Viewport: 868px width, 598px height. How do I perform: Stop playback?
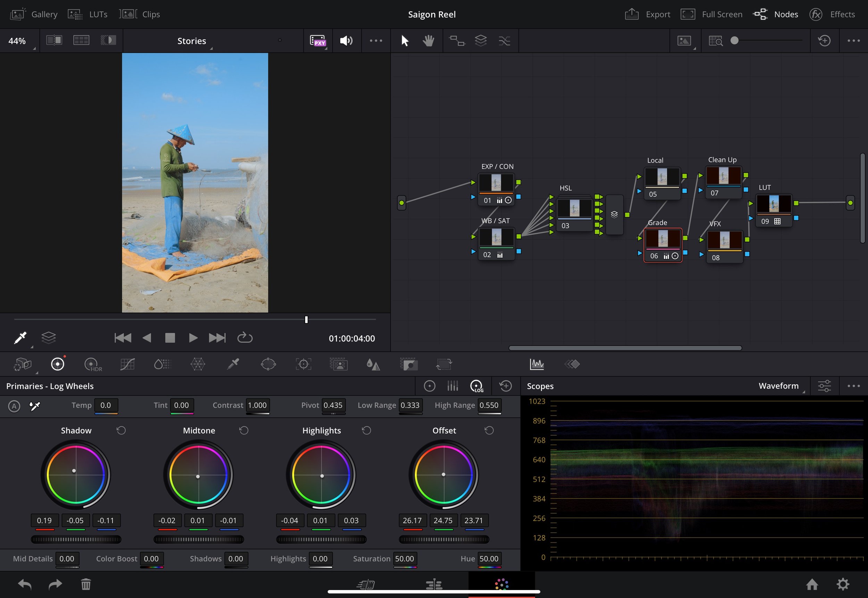click(170, 338)
